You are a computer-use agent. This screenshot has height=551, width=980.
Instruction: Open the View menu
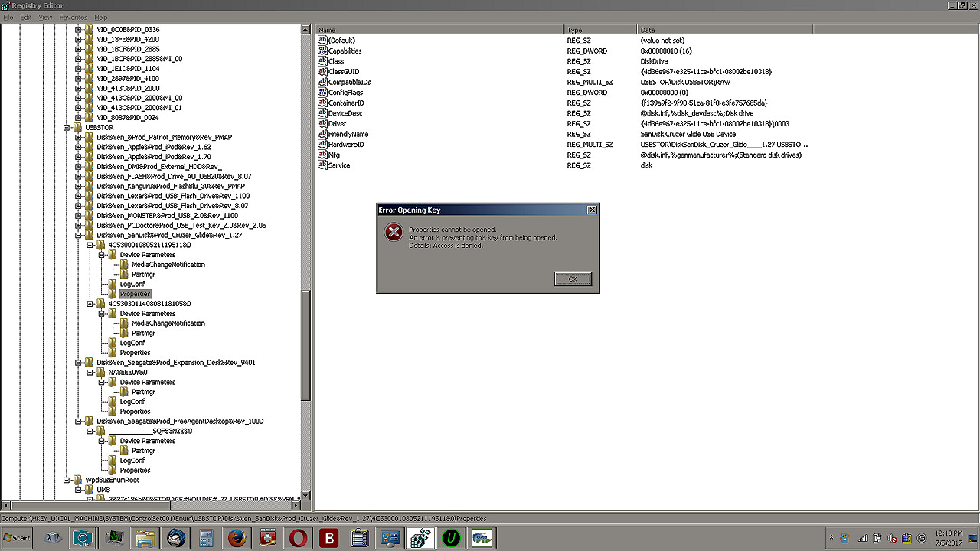pos(45,17)
